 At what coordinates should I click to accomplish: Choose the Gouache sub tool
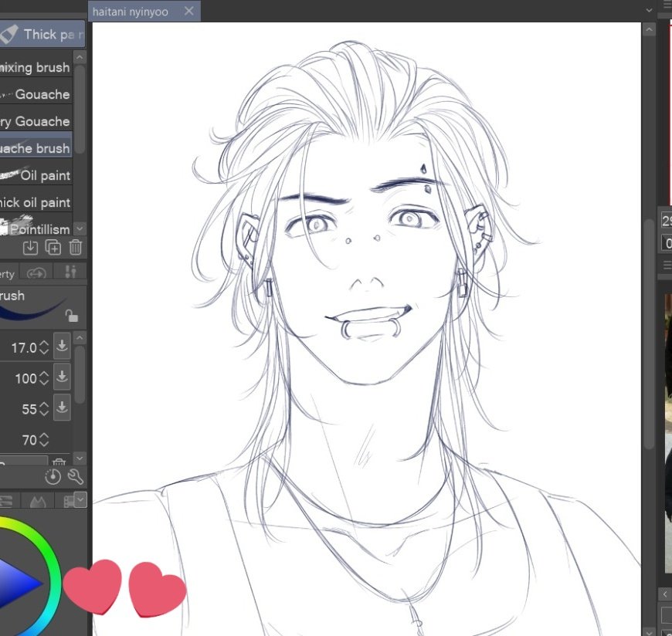(36, 94)
